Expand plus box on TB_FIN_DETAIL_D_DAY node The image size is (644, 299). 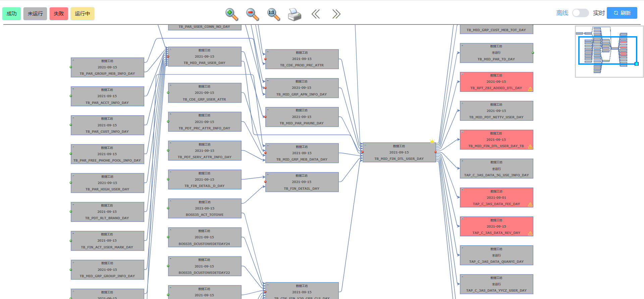[170, 172]
